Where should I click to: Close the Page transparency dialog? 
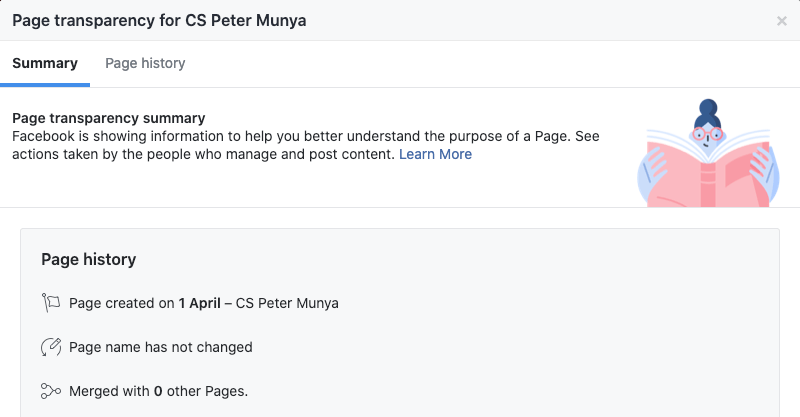(x=781, y=21)
